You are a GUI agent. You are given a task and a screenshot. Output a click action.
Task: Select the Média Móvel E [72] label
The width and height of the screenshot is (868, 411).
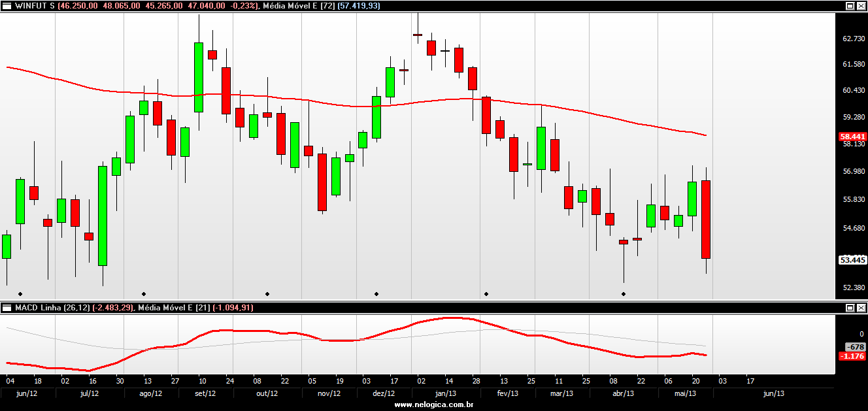click(x=297, y=6)
